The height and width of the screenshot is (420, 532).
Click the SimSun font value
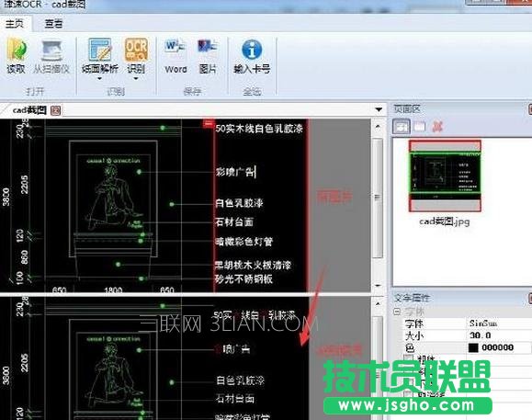tap(483, 324)
